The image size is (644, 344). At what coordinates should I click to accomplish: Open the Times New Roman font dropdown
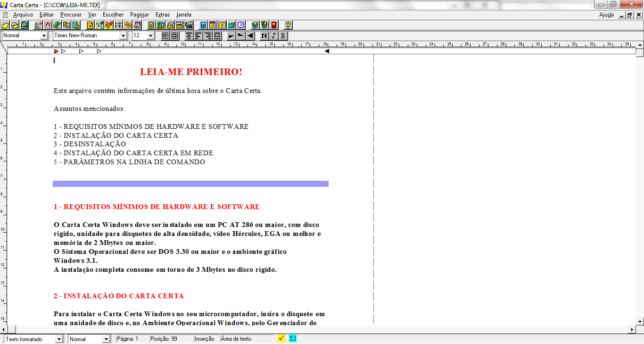[x=123, y=36]
